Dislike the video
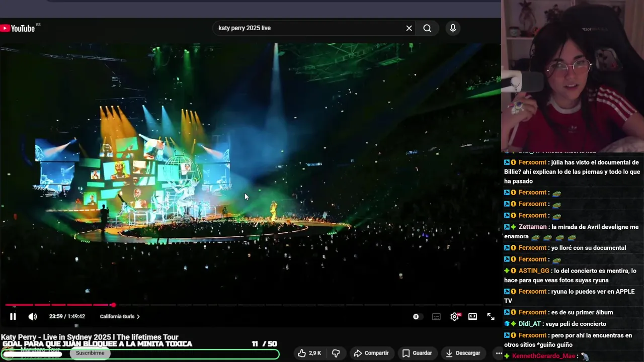The image size is (644, 362). click(x=336, y=353)
